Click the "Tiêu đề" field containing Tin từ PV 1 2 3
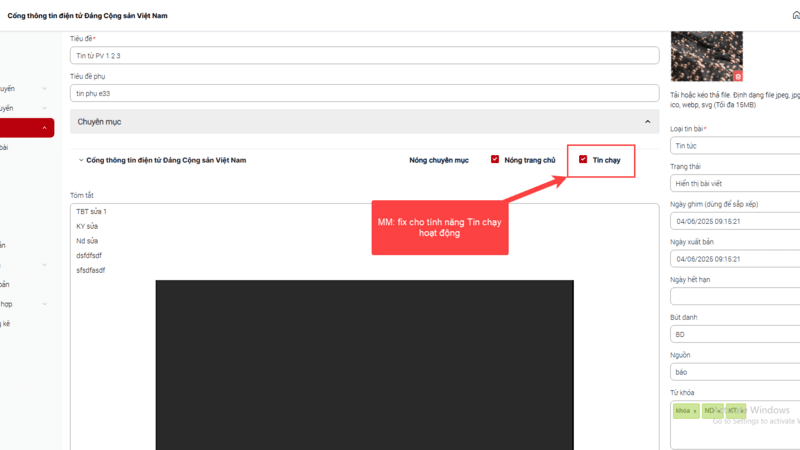Image resolution: width=800 pixels, height=450 pixels. [x=364, y=56]
